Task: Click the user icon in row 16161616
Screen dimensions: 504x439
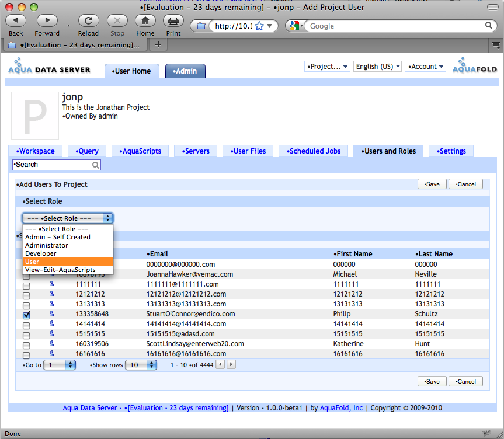Action: 51,353
